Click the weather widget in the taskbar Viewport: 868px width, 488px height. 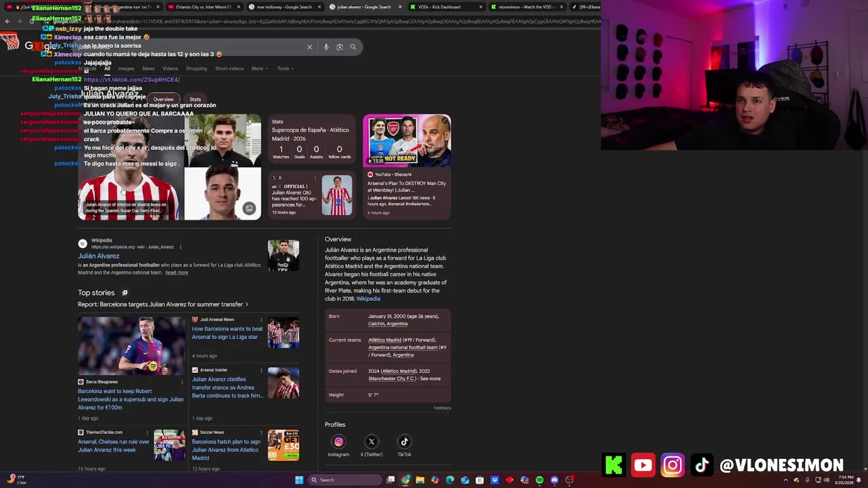pyautogui.click(x=17, y=480)
